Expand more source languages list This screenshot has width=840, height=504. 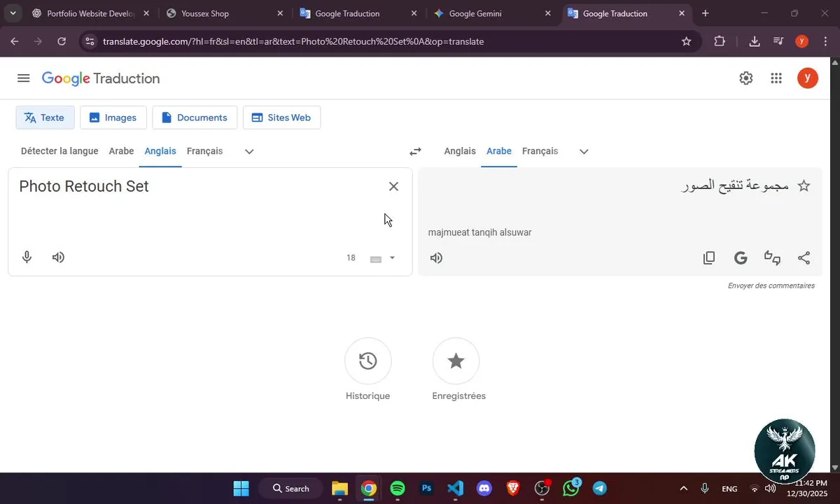(x=249, y=151)
